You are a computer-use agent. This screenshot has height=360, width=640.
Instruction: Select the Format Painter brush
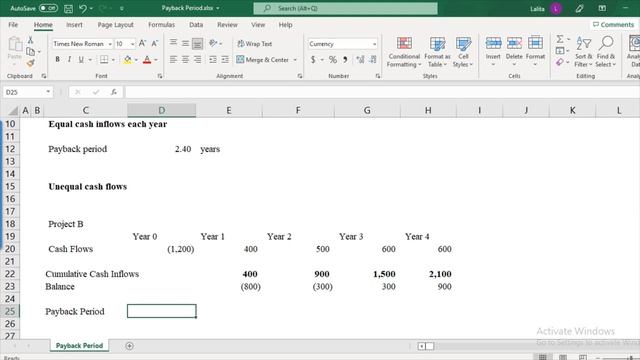tap(30, 63)
